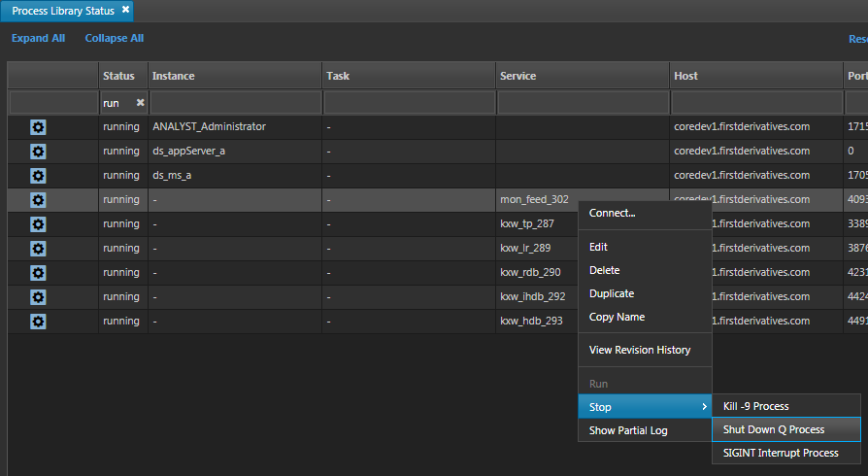Choose SIGINT Interrupt Process
Image resolution: width=868 pixels, height=476 pixels.
tap(786, 453)
